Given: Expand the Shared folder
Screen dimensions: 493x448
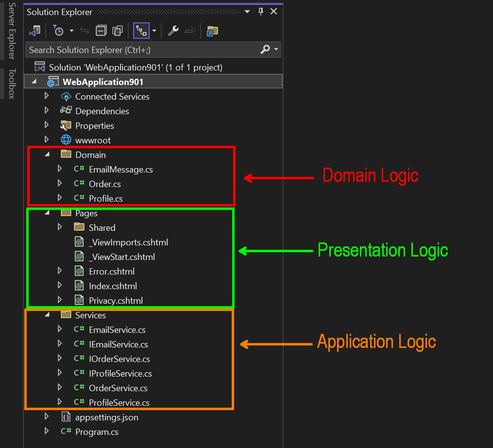Looking at the screenshot, I should coord(60,227).
